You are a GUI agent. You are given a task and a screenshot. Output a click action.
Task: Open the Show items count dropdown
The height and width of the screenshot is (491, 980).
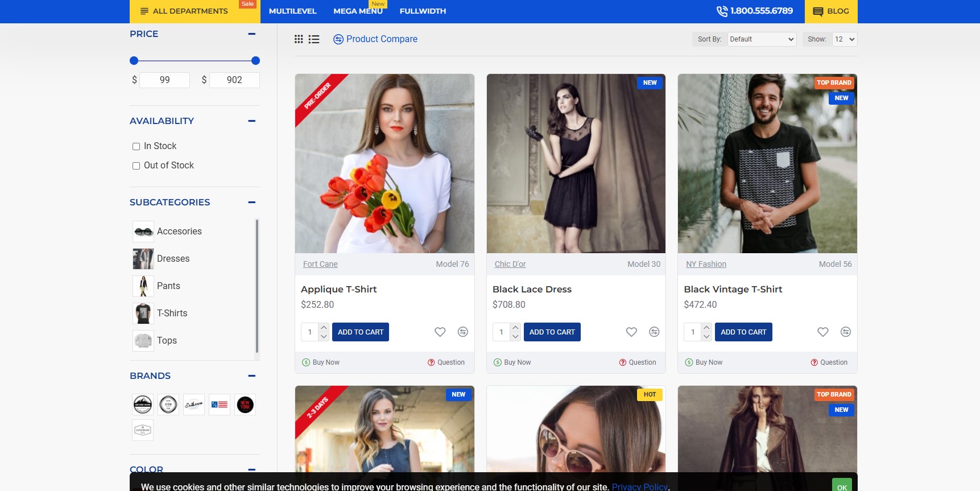[845, 39]
